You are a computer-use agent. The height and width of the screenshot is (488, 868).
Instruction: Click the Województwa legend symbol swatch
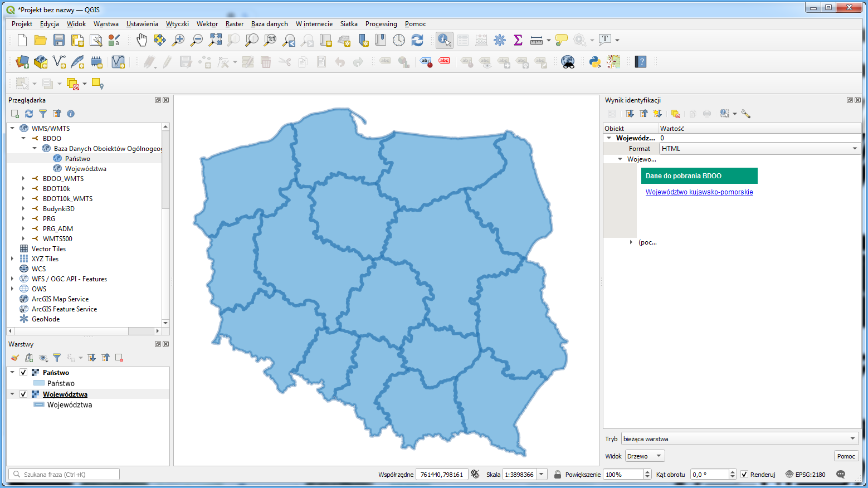39,405
